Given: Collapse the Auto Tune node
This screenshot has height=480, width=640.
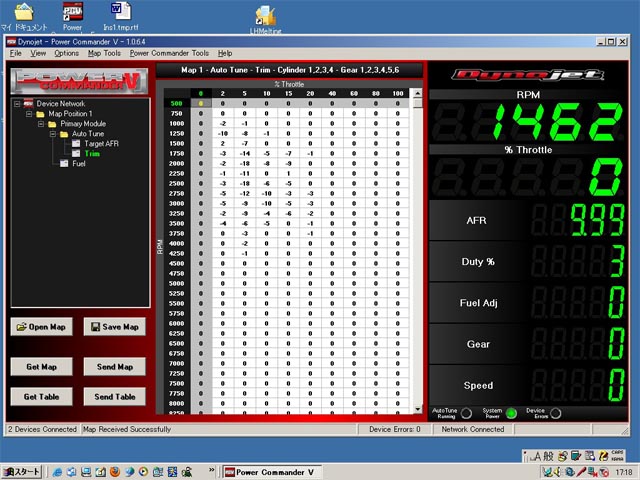Looking at the screenshot, I should [x=53, y=134].
